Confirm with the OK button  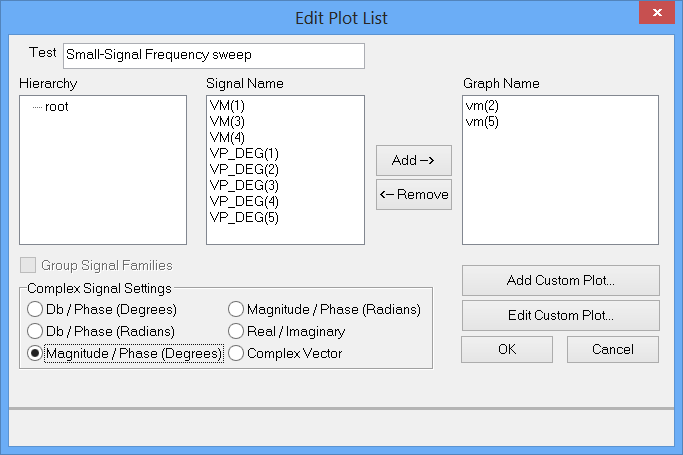[x=506, y=349]
